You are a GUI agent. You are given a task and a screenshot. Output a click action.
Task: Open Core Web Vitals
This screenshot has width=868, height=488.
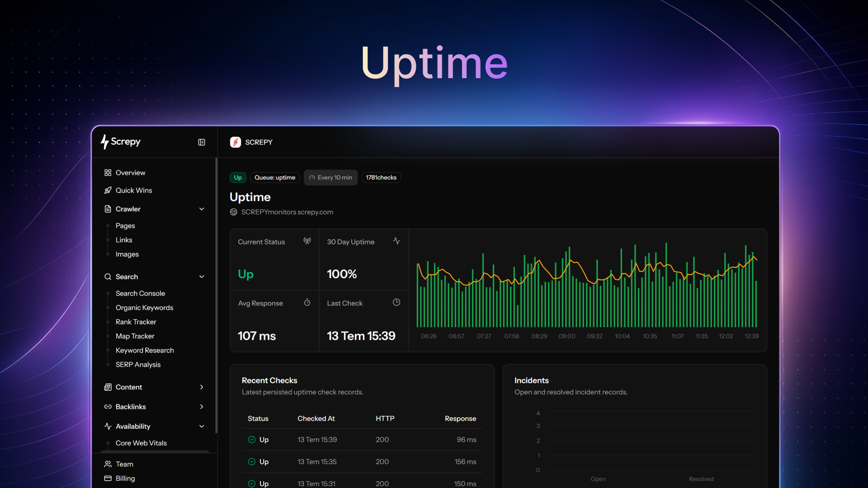click(x=141, y=443)
